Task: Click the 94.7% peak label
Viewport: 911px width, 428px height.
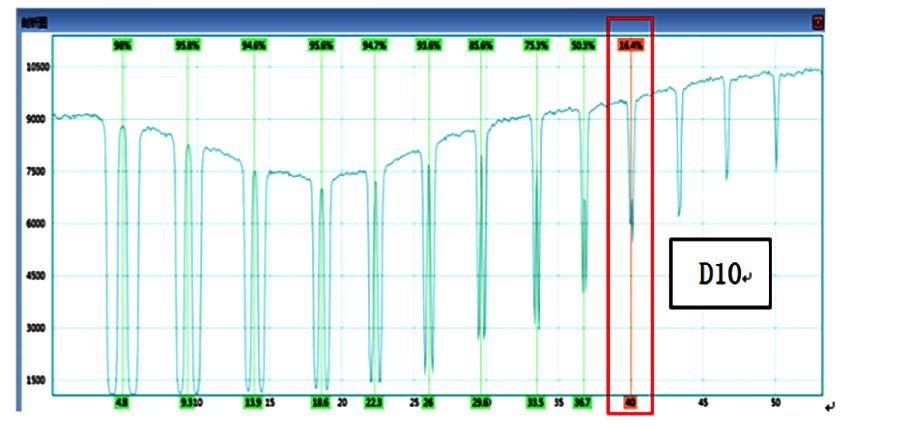Action: pos(374,45)
